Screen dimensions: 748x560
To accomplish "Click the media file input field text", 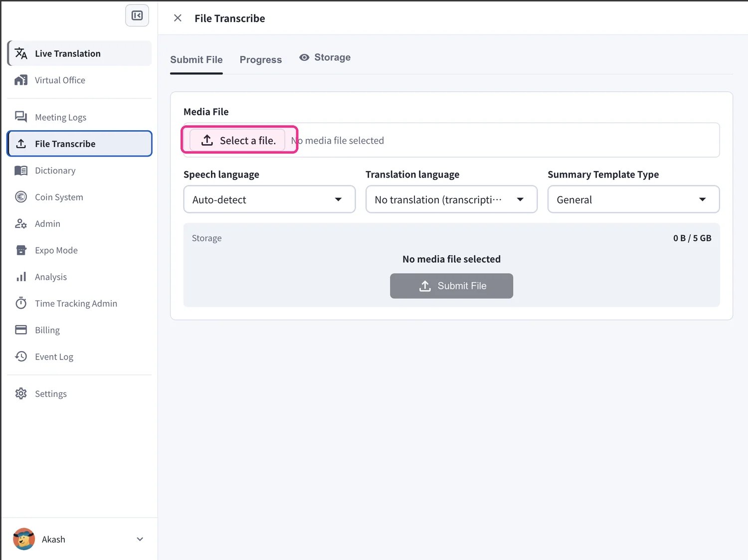I will (x=338, y=141).
